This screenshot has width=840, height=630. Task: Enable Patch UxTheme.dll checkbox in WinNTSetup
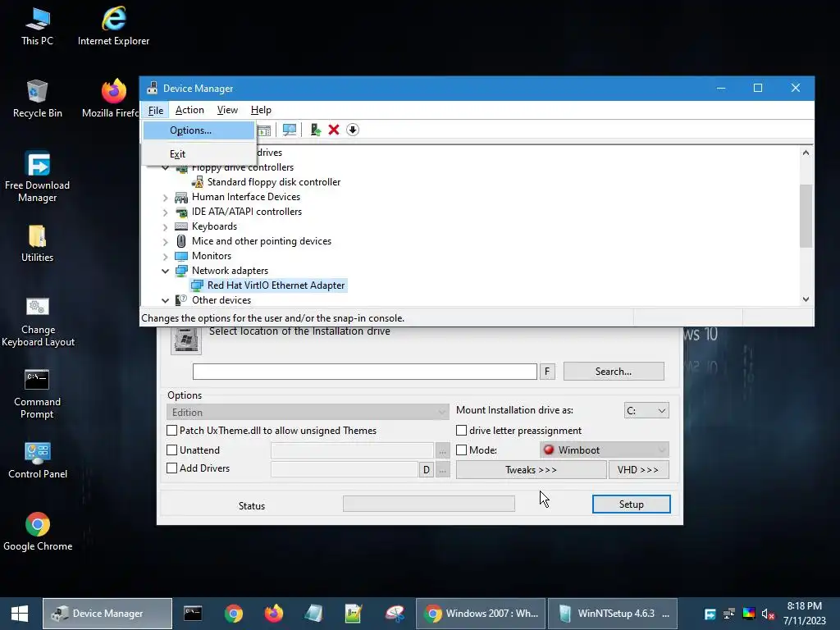coord(172,430)
